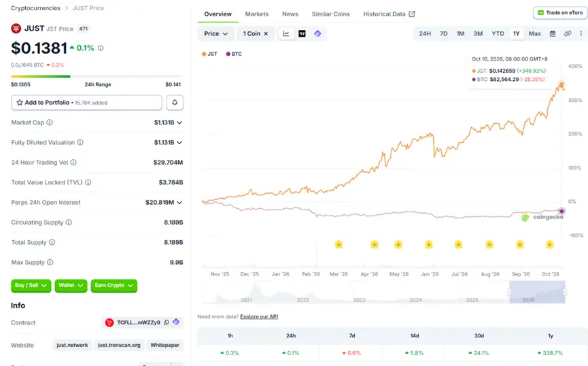The width and height of the screenshot is (588, 366).
Task: Switch to the Markets tab
Action: (257, 14)
